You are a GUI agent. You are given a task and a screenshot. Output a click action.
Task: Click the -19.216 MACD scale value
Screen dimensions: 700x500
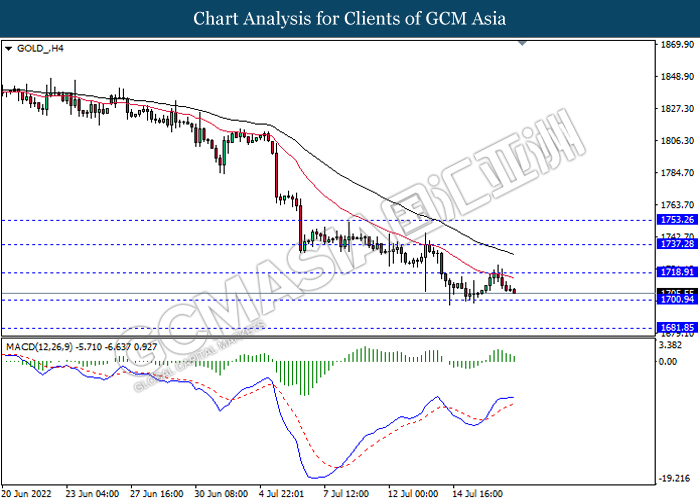point(674,478)
